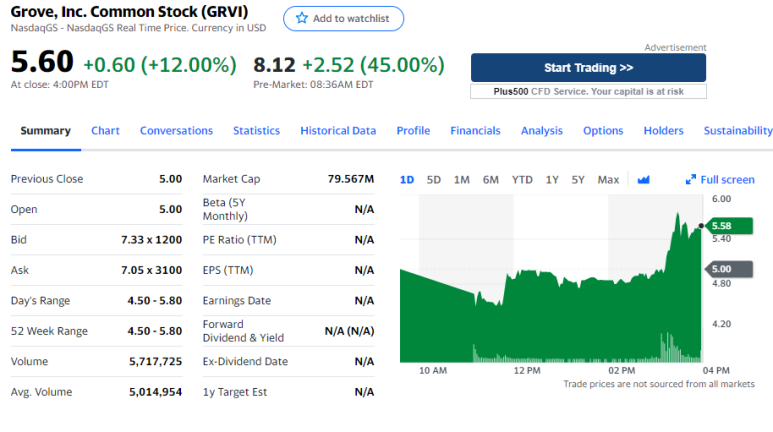
Task: Select the 1Y chart range
Action: pyautogui.click(x=552, y=180)
